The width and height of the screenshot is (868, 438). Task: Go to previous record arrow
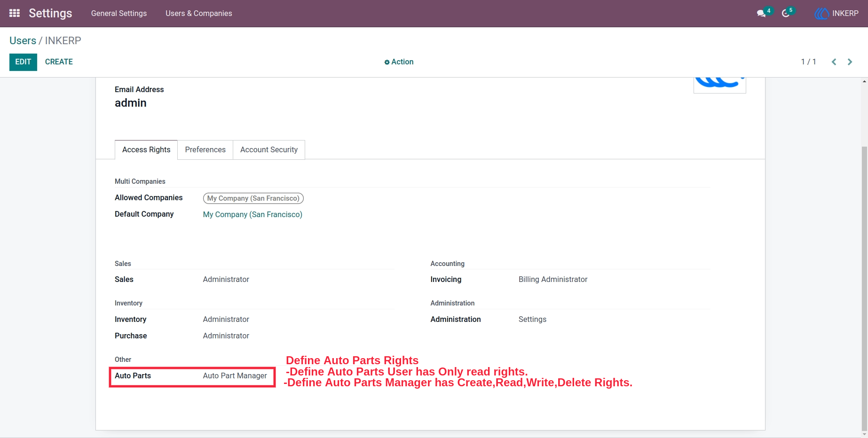point(834,62)
